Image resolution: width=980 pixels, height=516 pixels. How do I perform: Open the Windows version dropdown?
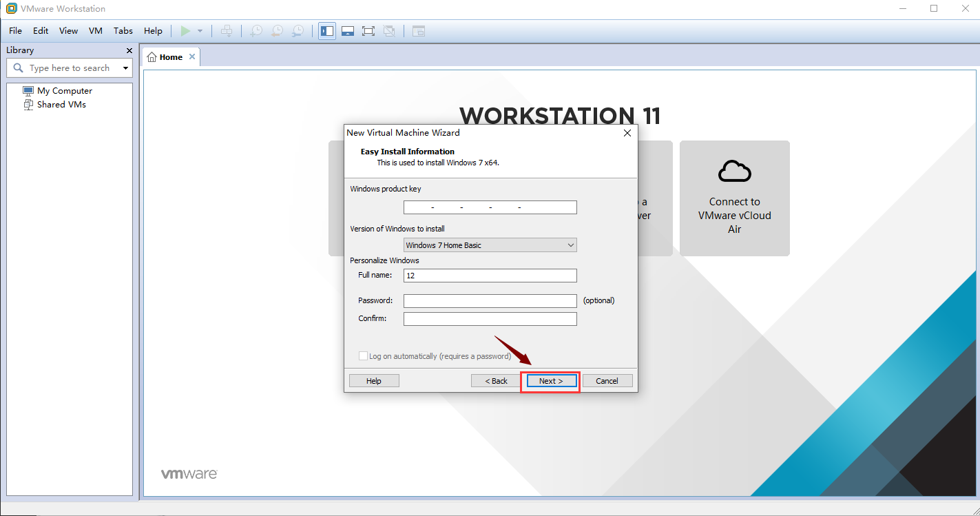coord(490,245)
